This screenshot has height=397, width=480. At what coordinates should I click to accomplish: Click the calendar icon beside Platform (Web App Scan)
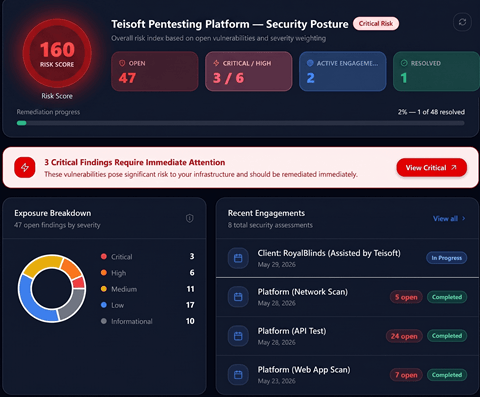pos(238,375)
